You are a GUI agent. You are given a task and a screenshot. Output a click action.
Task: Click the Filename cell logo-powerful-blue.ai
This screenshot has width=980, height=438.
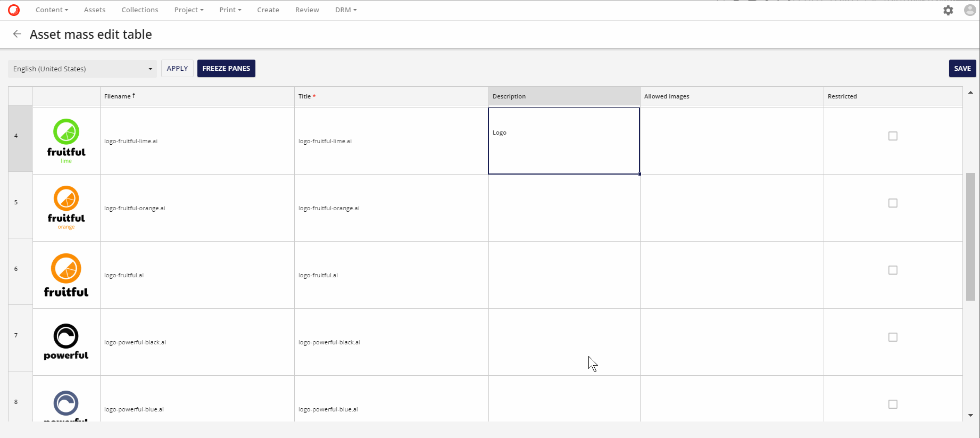(x=197, y=399)
